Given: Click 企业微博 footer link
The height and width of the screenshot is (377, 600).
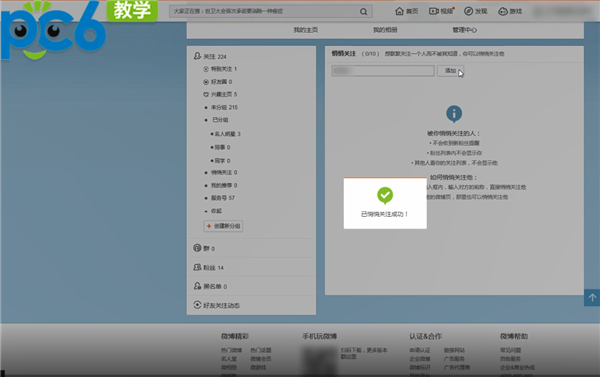Looking at the screenshot, I should pos(420,359).
